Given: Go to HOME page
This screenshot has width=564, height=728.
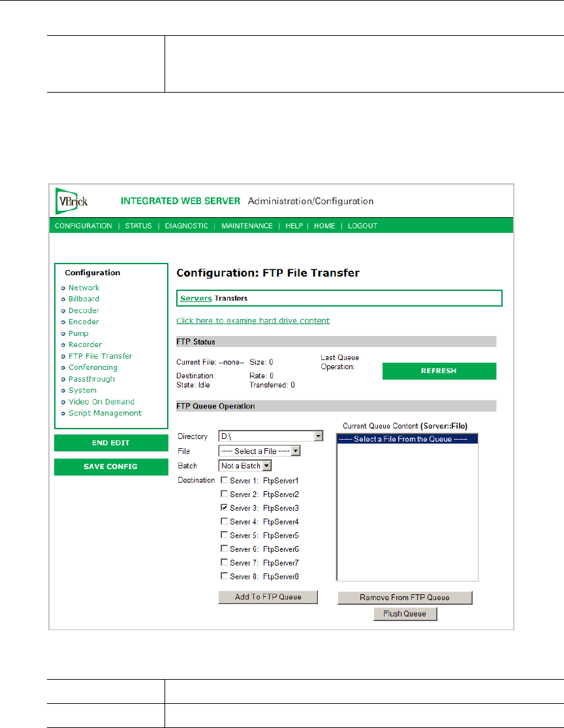Looking at the screenshot, I should 324,226.
